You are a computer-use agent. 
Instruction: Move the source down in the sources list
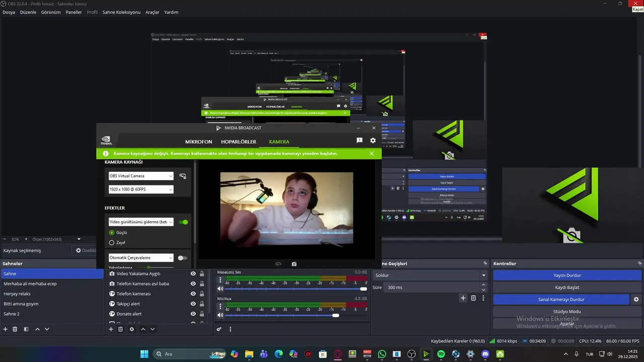click(x=152, y=329)
